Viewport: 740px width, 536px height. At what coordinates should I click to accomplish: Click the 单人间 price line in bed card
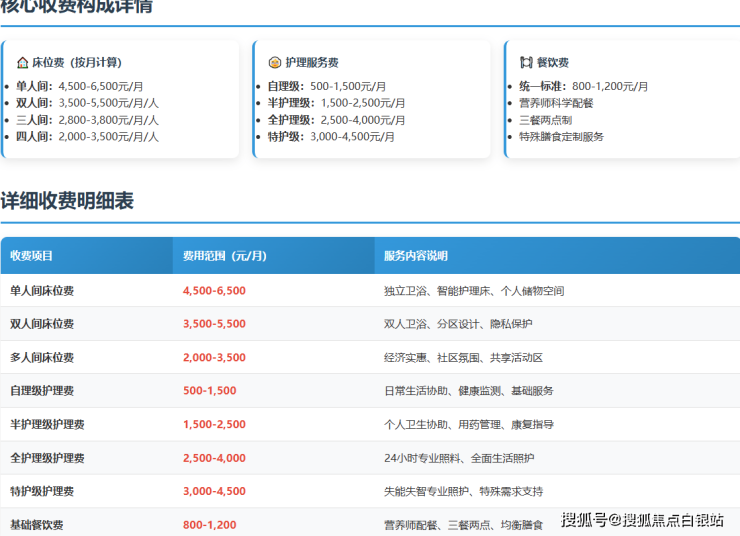click(x=79, y=86)
